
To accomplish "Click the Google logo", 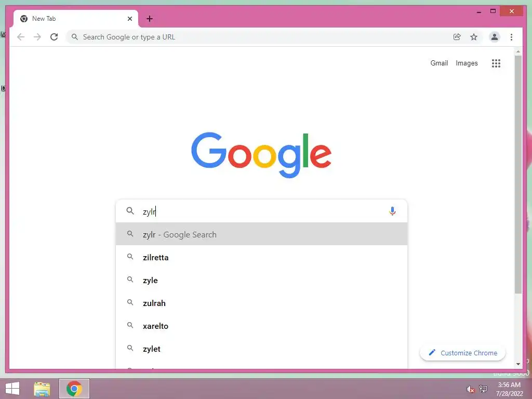I will (261, 155).
